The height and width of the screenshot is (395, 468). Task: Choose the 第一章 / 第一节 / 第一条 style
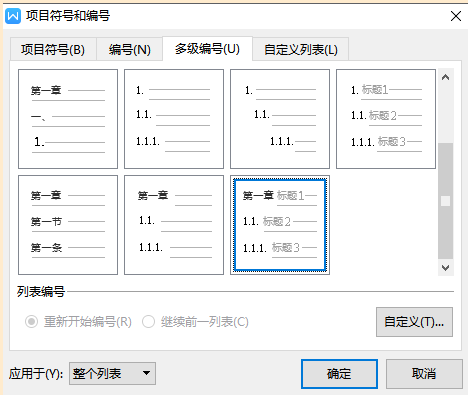pyautogui.click(x=68, y=225)
